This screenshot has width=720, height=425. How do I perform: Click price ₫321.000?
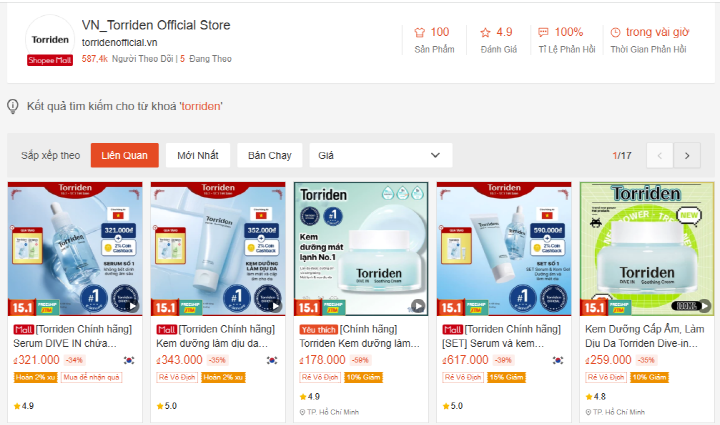(x=36, y=360)
